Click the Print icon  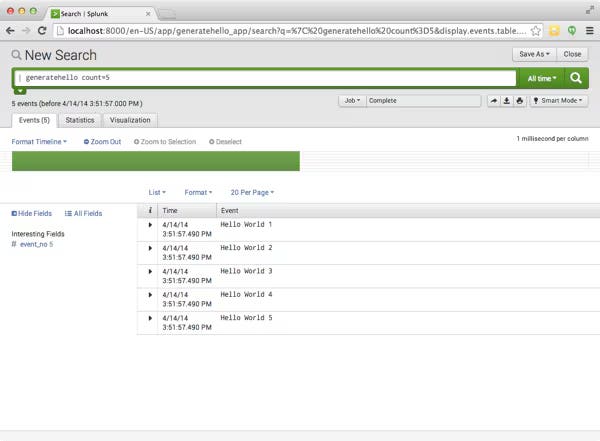(519, 101)
